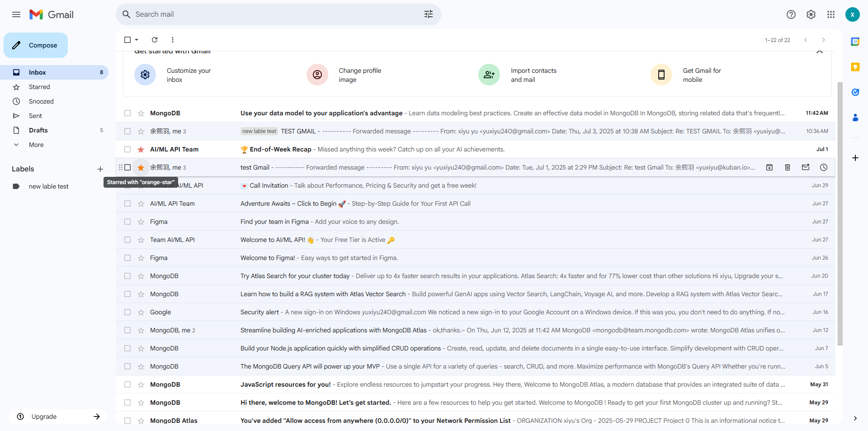This screenshot has height=431, width=868.
Task: Open the Snoozed folder
Action: pos(54,101)
